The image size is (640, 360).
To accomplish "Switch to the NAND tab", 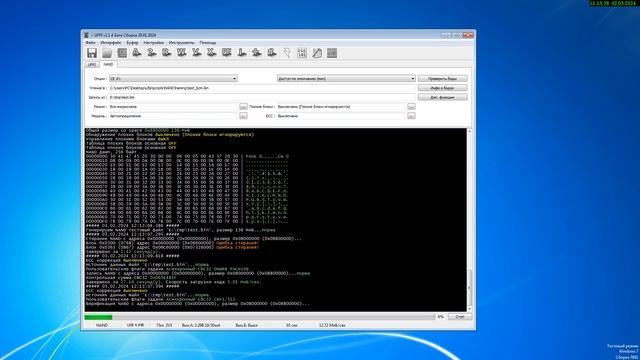I will (108, 64).
